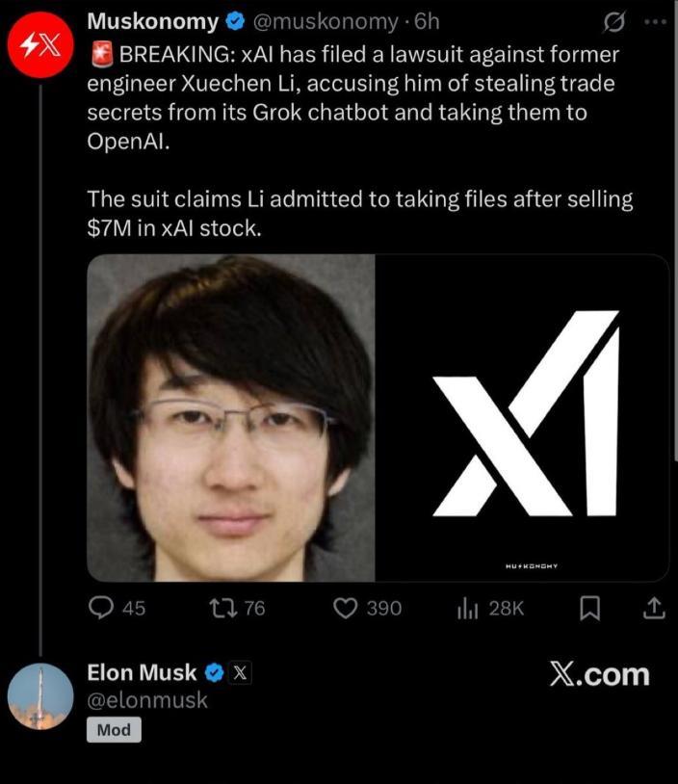678x784 pixels.
Task: Click the reply comment icon
Action: click(x=101, y=608)
